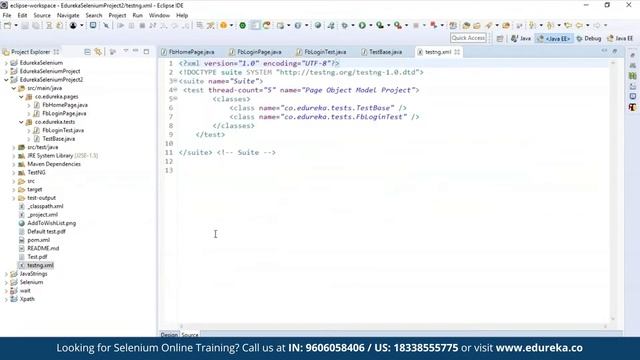
Task: Switch to the FbLoginTest.java tab
Action: (x=322, y=52)
